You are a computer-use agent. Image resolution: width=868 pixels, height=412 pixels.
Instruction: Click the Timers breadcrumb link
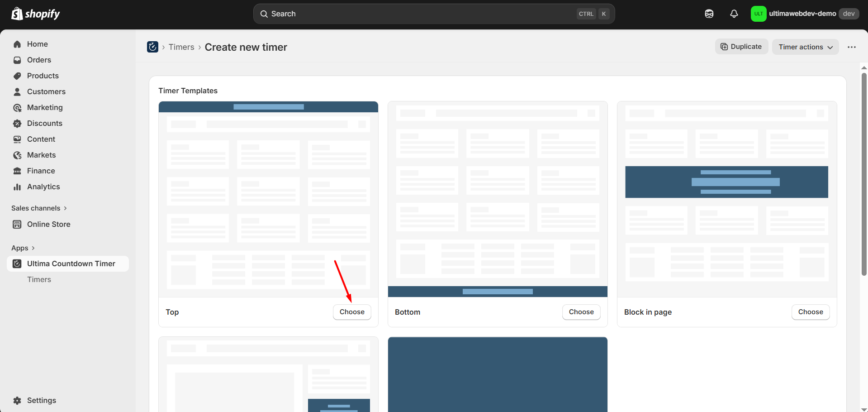coord(181,47)
